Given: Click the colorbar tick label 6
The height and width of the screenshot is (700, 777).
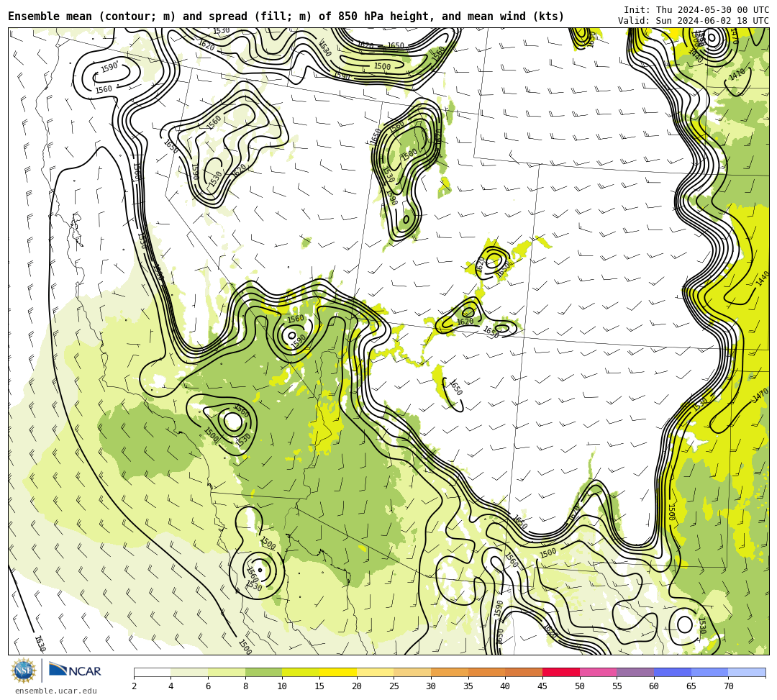Looking at the screenshot, I should (x=208, y=686).
